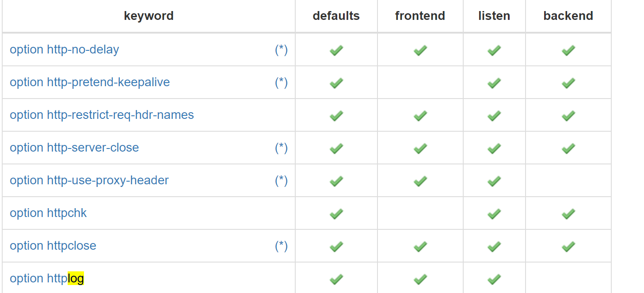Click the backend column header
This screenshot has height=293, width=644.
coord(568,16)
